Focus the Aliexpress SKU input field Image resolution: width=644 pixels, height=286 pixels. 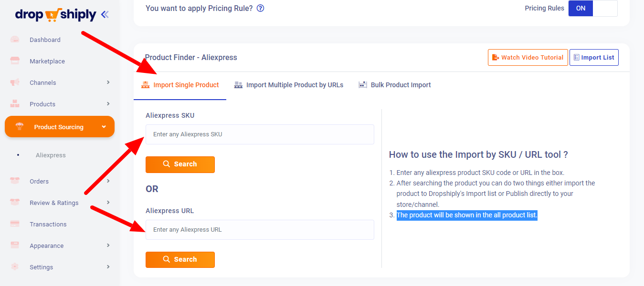tap(260, 134)
